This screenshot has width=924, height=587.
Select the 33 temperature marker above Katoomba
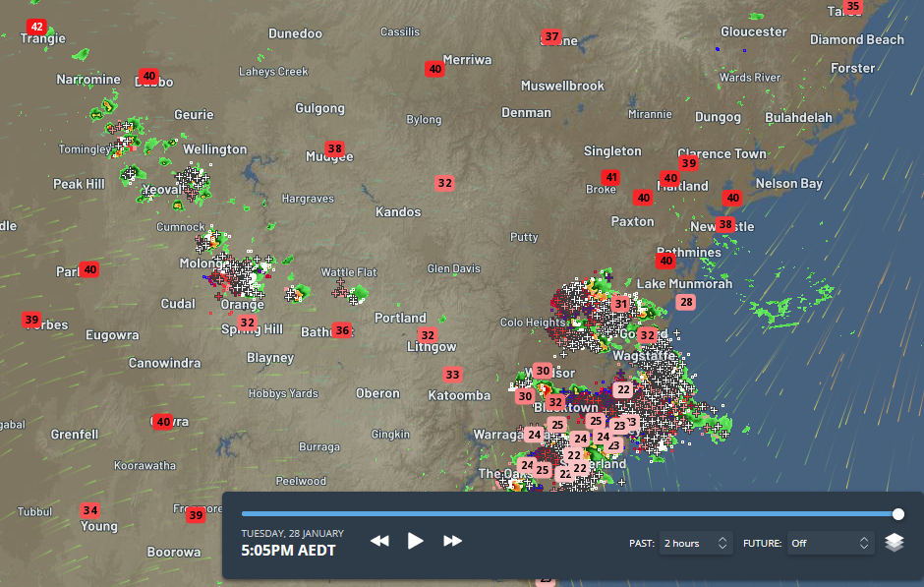452,375
